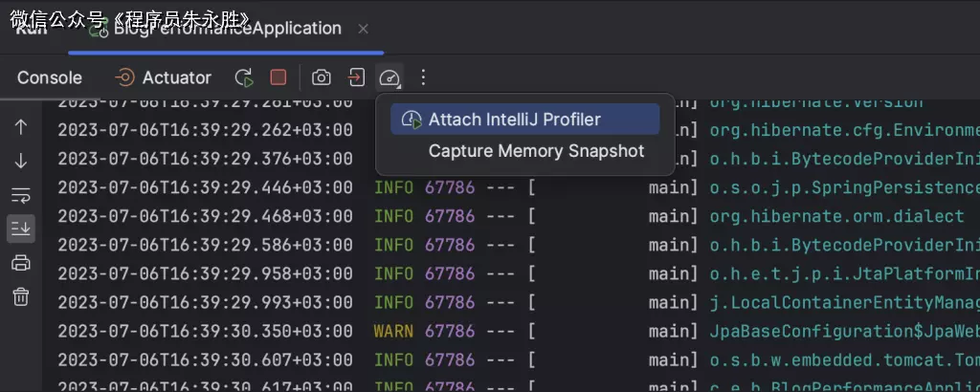This screenshot has width=980, height=392.
Task: Switch to the Actuator tab
Action: (163, 77)
